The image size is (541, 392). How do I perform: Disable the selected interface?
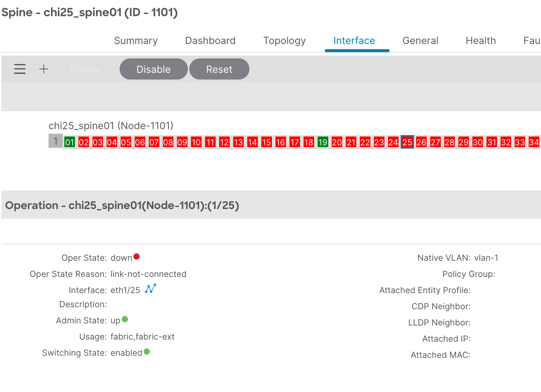click(x=153, y=69)
